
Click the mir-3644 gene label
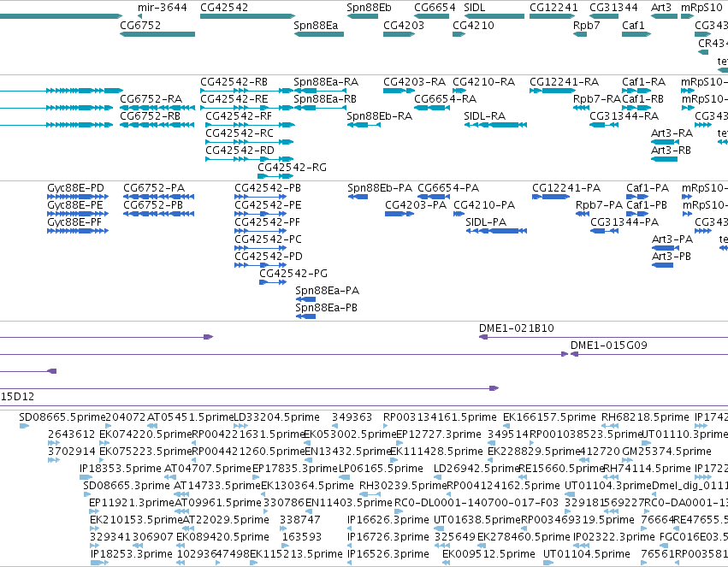coord(162,8)
